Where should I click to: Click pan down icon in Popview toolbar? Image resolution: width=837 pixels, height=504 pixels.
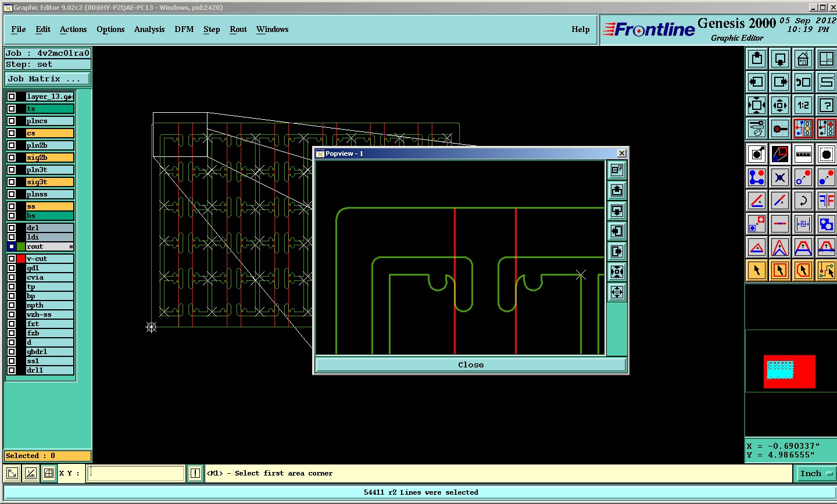tap(617, 210)
